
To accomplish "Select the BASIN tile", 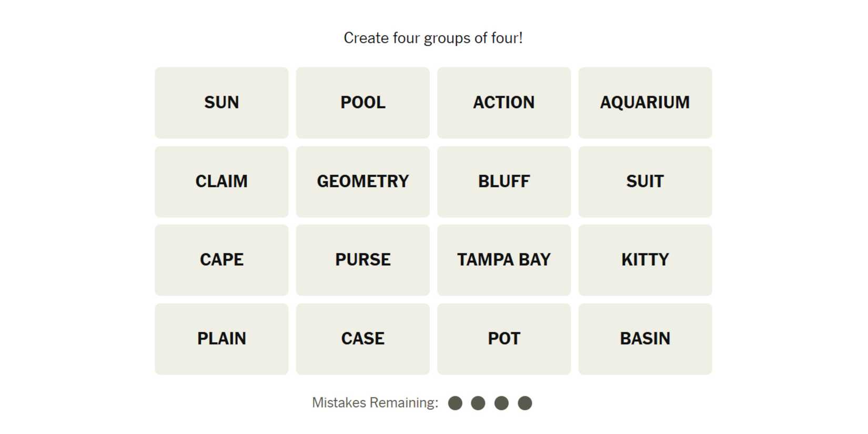I will [645, 339].
